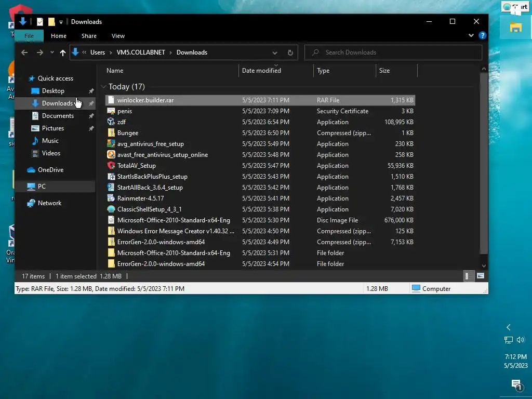Viewport: 532px width, 399px height.
Task: Open Music in the navigation pane
Action: pyautogui.click(x=50, y=140)
